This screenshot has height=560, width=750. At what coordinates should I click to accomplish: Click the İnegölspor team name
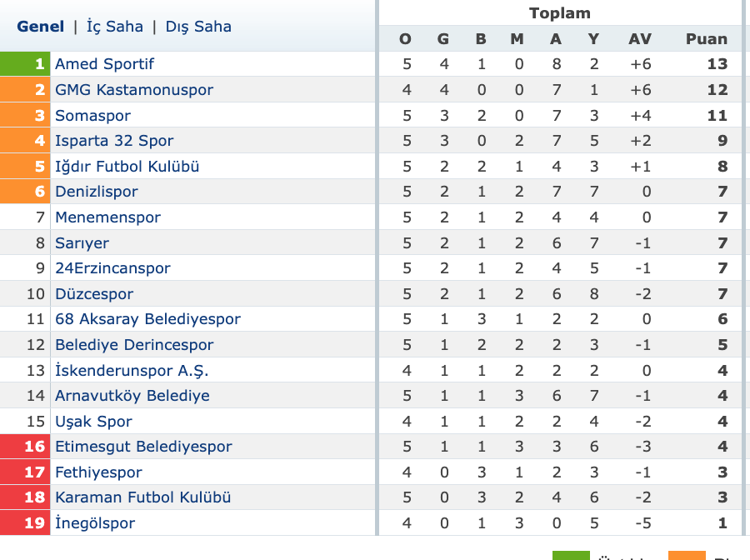click(95, 522)
